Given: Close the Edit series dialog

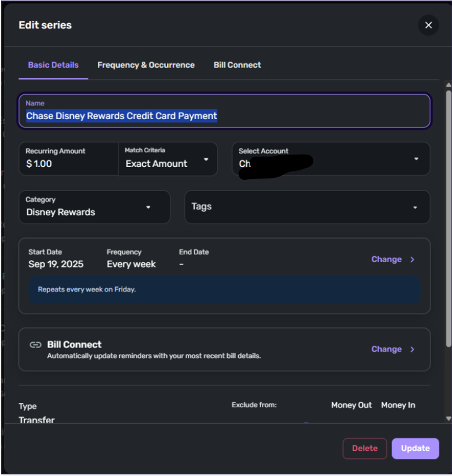Looking at the screenshot, I should pos(428,25).
